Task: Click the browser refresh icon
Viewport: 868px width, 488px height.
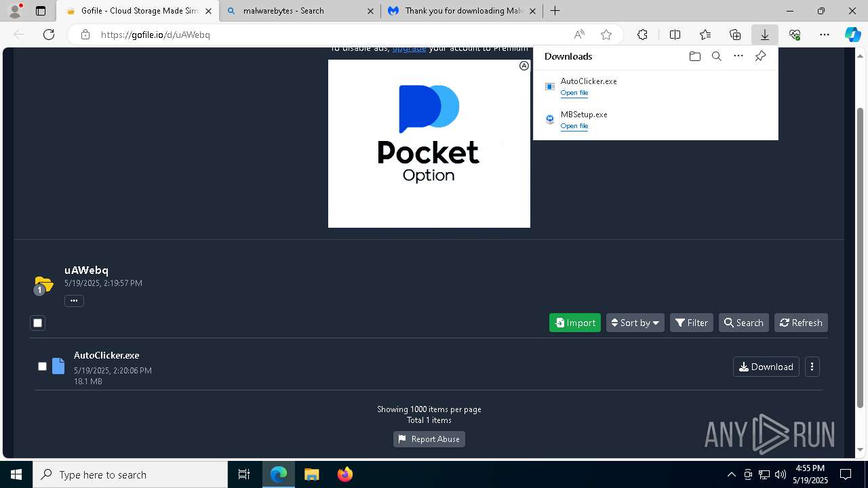Action: [x=49, y=35]
